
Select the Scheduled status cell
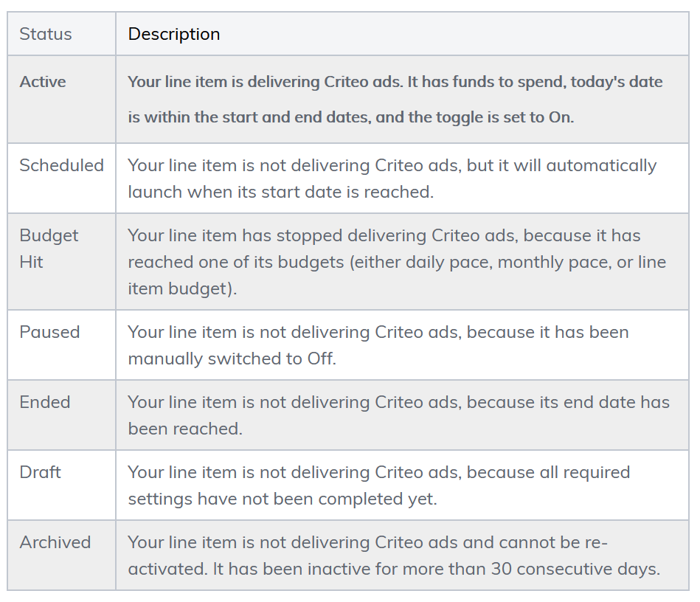tap(61, 165)
